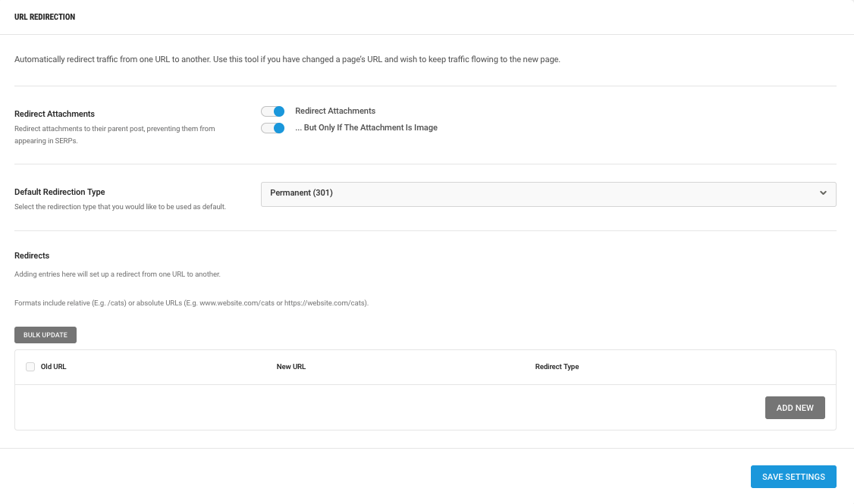Click the Redirect Type column header

point(557,367)
